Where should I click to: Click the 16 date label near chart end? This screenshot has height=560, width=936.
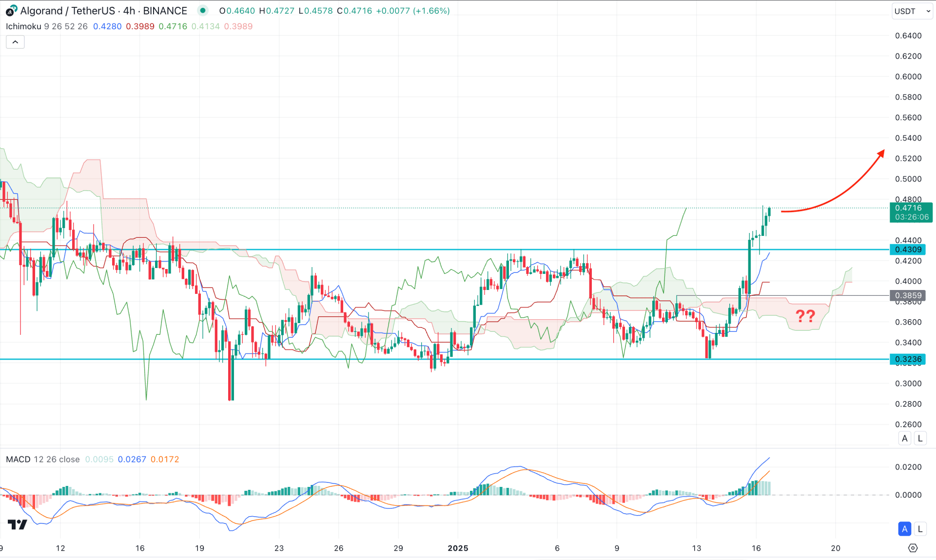pyautogui.click(x=756, y=548)
